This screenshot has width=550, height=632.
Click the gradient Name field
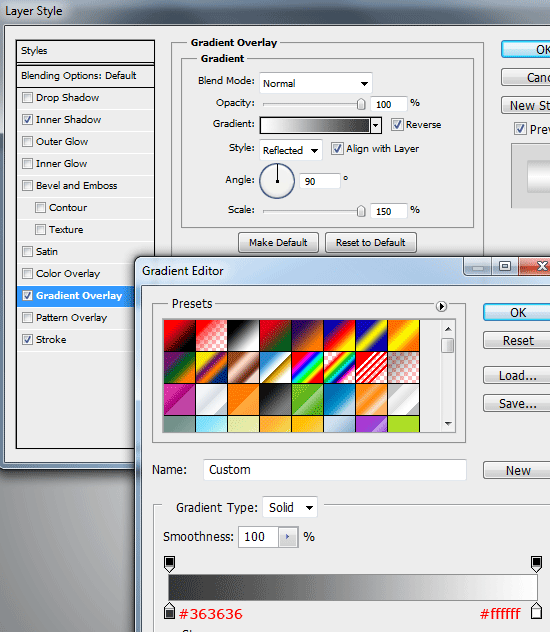(x=335, y=470)
